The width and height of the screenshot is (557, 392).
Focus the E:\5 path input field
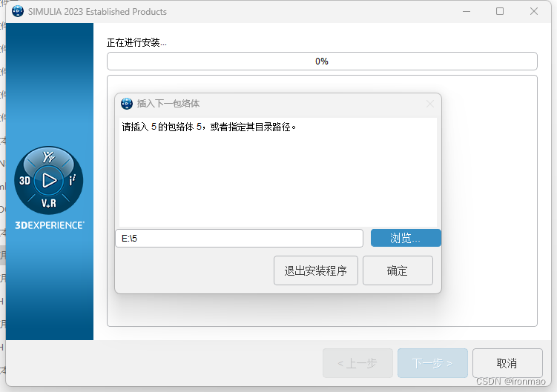coord(239,239)
